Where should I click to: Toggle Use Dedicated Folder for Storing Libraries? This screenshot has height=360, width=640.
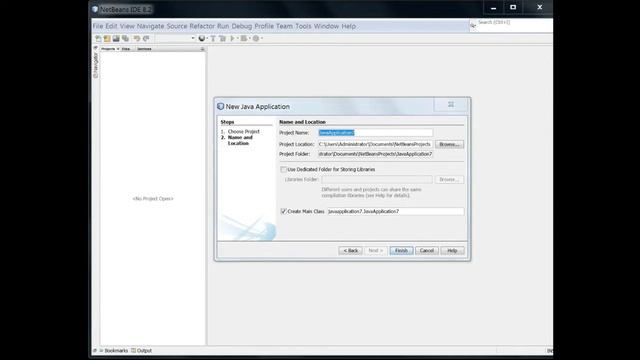(283, 169)
